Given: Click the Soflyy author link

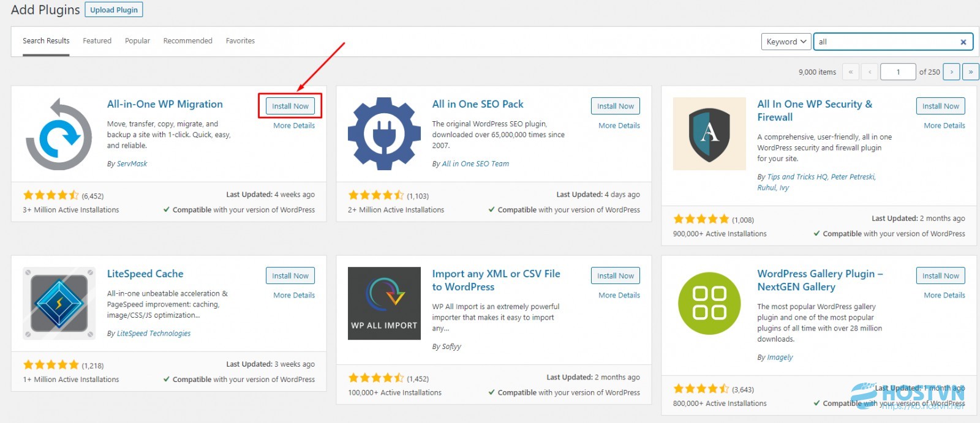Looking at the screenshot, I should (451, 346).
